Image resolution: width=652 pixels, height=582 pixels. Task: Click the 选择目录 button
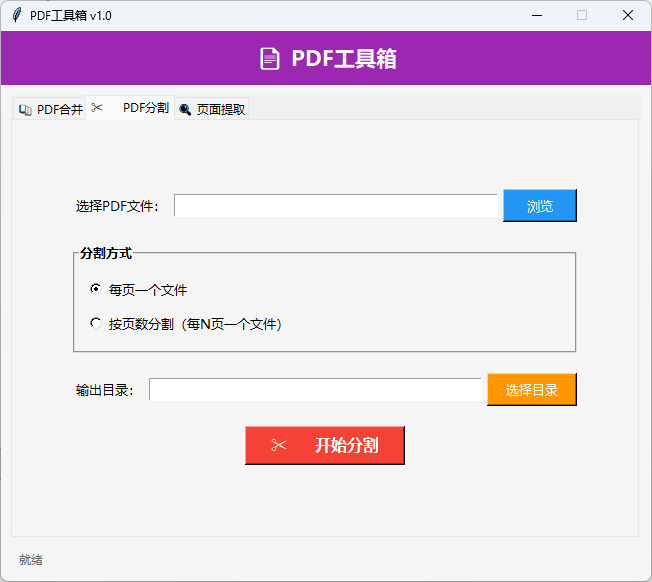pos(532,390)
